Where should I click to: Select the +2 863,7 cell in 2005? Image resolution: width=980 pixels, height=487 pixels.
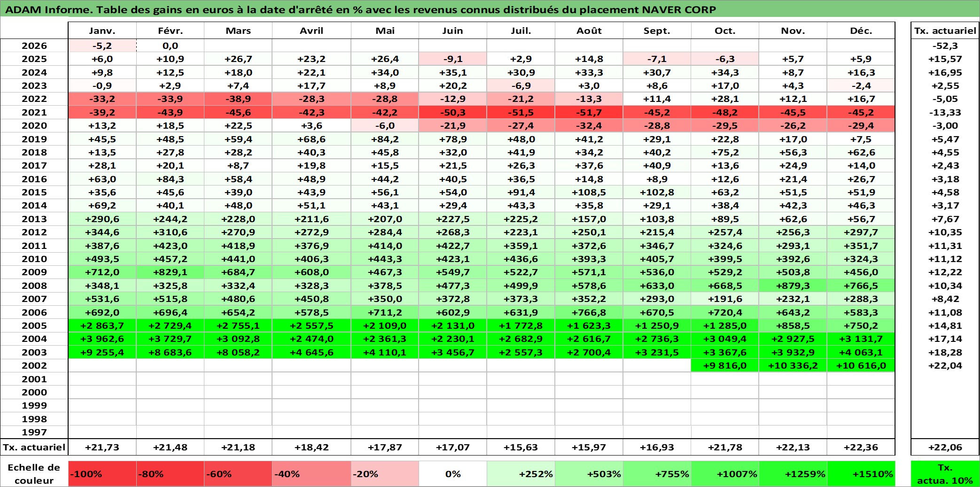point(102,325)
